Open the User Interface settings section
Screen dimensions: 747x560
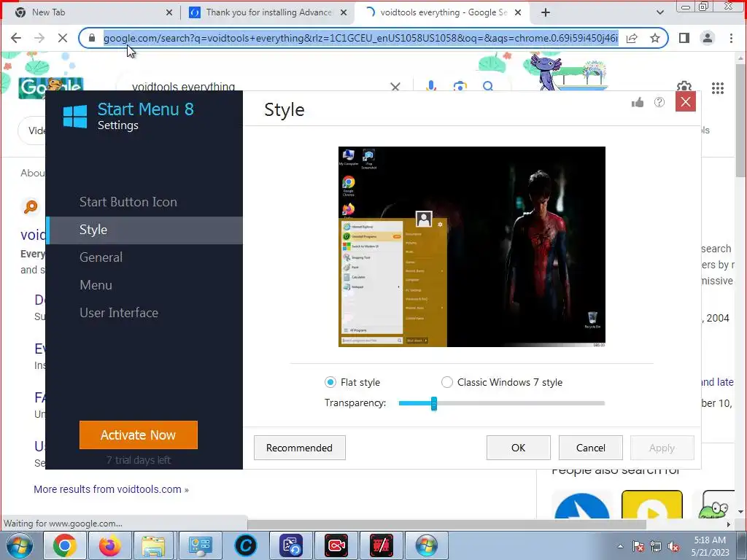point(119,313)
